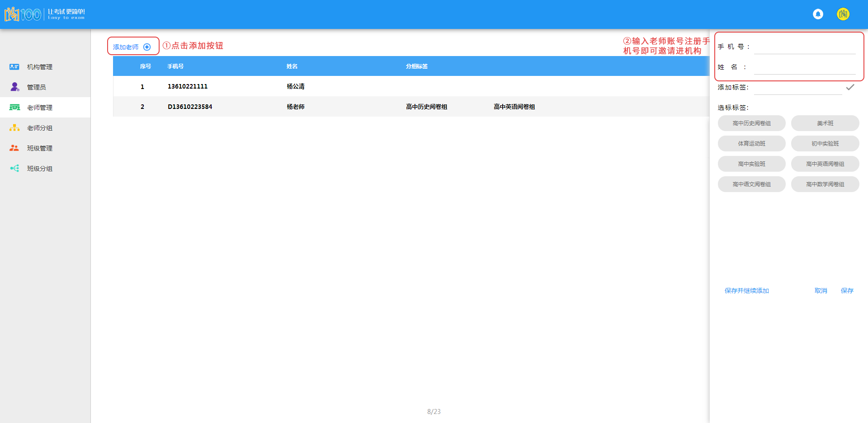The height and width of the screenshot is (423, 868).
Task: Click the 取消 button
Action: [821, 291]
